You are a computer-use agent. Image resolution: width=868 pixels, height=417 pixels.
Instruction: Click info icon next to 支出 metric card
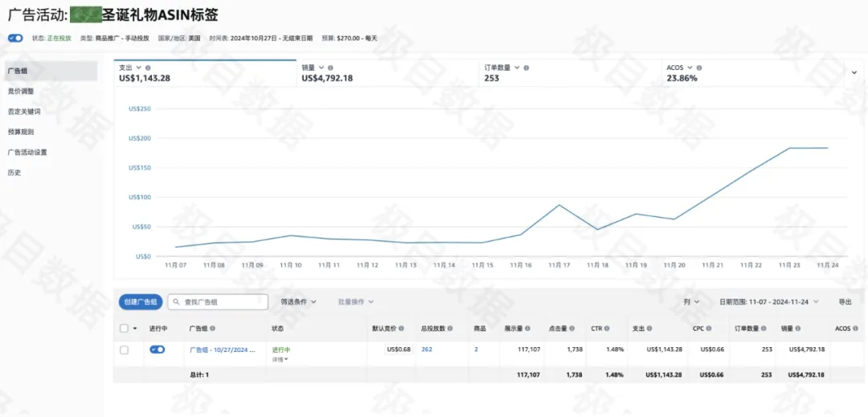148,67
